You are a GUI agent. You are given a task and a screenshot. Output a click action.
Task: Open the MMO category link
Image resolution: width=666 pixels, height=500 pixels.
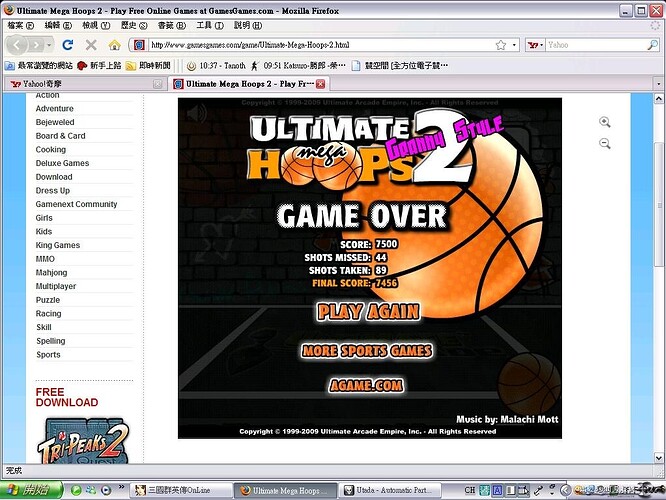[x=45, y=259]
